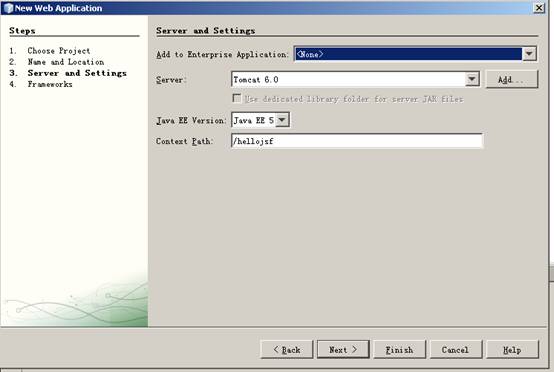Image resolution: width=554 pixels, height=372 pixels.
Task: Open Help for this wizard
Action: click(512, 350)
